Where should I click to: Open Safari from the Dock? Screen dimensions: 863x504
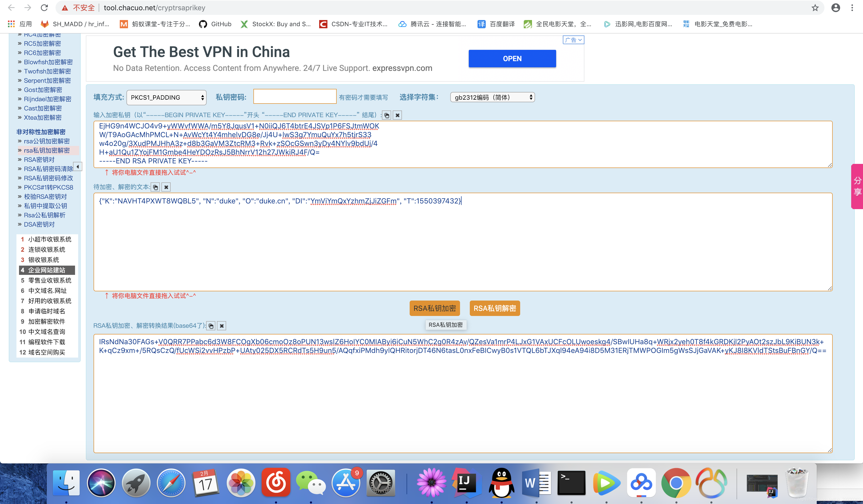click(171, 483)
